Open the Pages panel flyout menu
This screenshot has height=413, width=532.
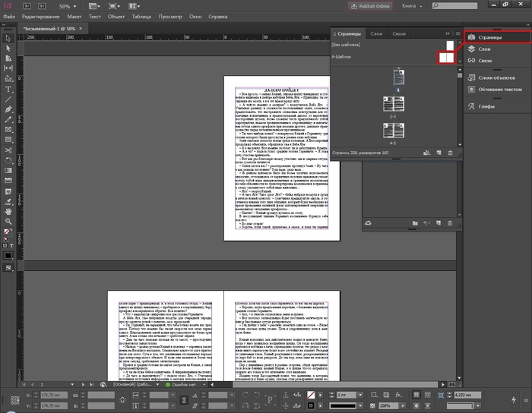[x=457, y=34]
